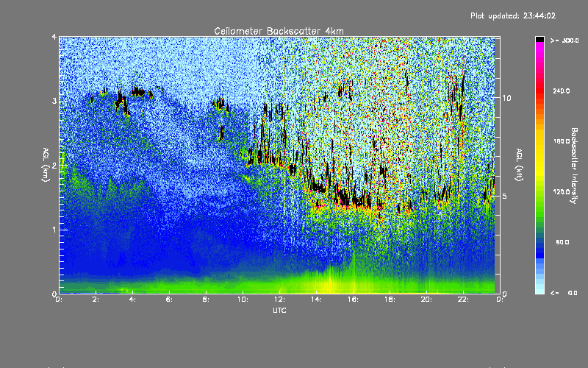Image resolution: width=588 pixels, height=368 pixels.
Task: Click the "Plot updated: 23:44:02" timestamp
Action: pyautogui.click(x=513, y=15)
